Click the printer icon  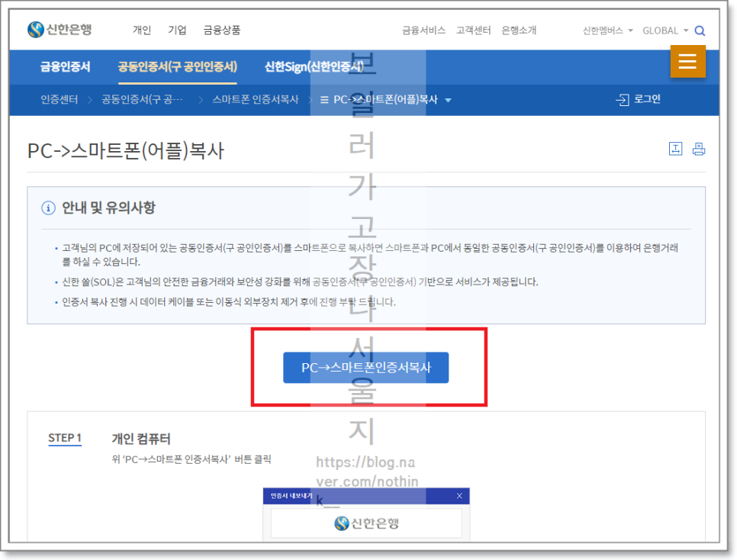point(698,149)
